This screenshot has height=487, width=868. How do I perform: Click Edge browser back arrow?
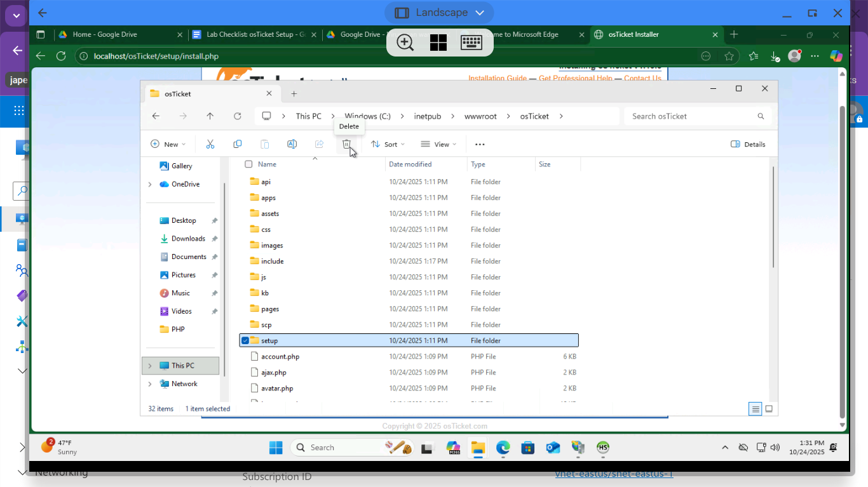point(41,56)
